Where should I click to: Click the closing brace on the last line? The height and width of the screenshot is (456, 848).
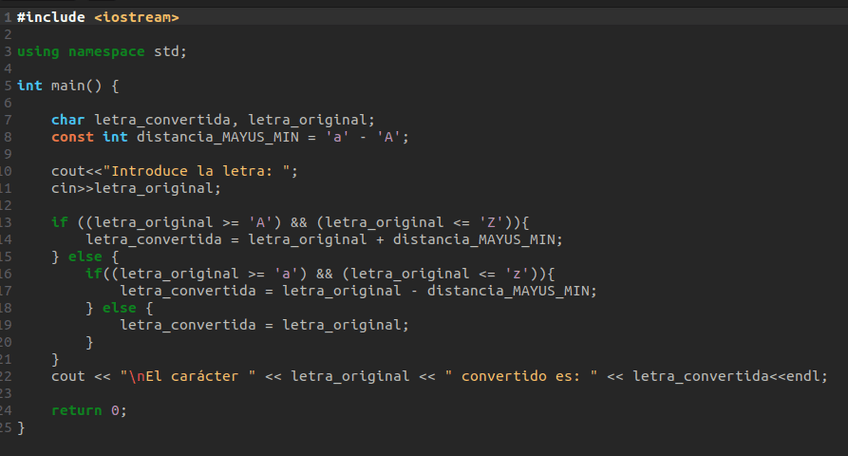coord(21,428)
